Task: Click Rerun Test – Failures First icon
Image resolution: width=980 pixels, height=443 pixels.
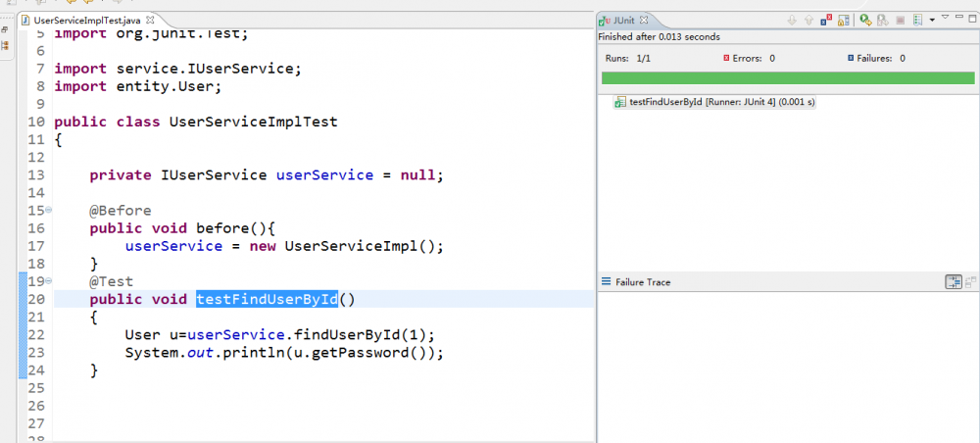Action: pos(883,20)
